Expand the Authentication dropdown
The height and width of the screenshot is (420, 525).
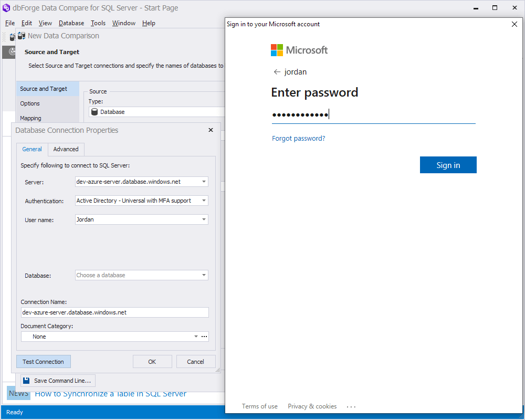point(205,201)
